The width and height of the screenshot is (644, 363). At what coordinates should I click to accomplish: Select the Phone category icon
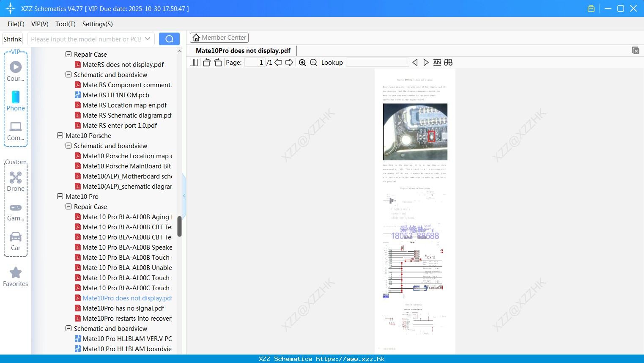16,101
